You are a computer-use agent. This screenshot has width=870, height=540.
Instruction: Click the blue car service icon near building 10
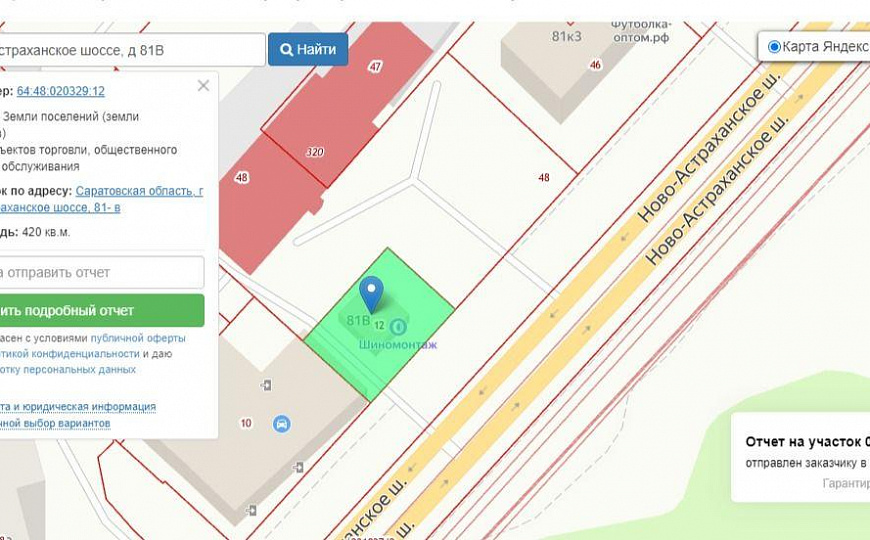click(x=282, y=425)
